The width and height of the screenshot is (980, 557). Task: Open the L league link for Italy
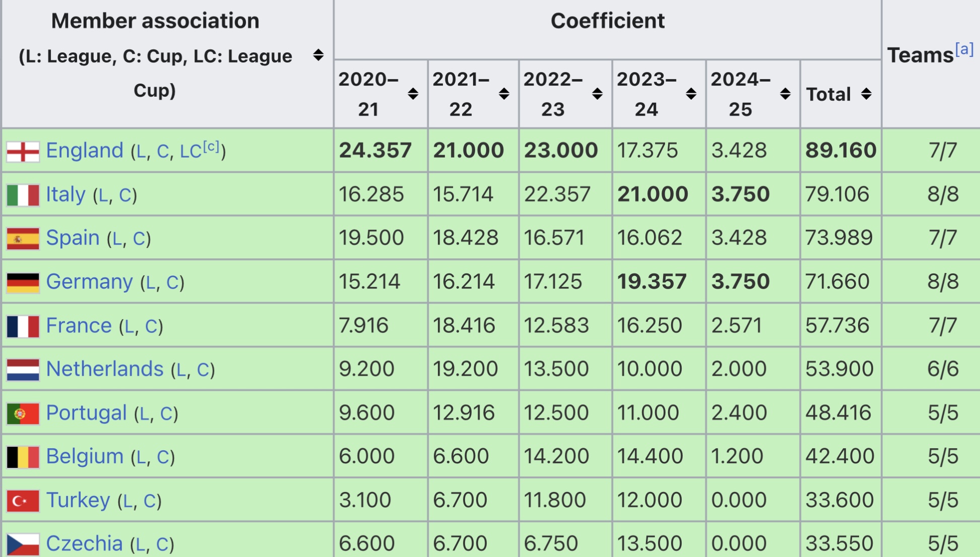(x=103, y=195)
